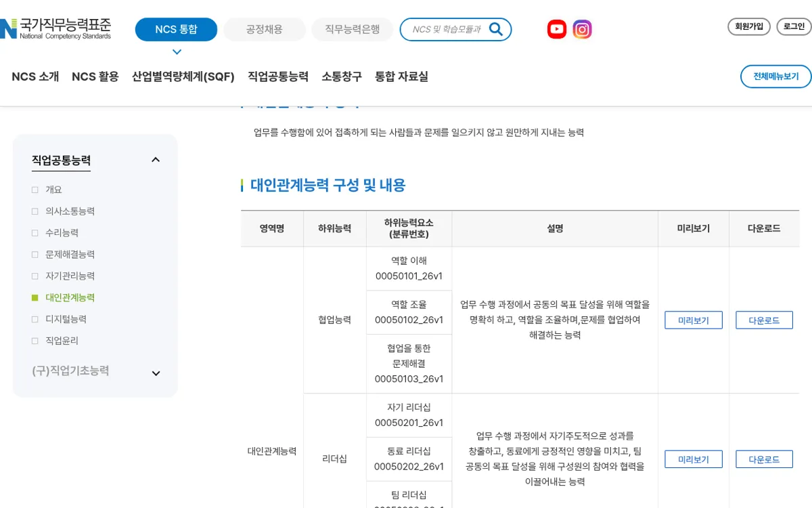Open 직업윤리 in the sidebar
Screen dimensions: 812x508
pos(62,341)
